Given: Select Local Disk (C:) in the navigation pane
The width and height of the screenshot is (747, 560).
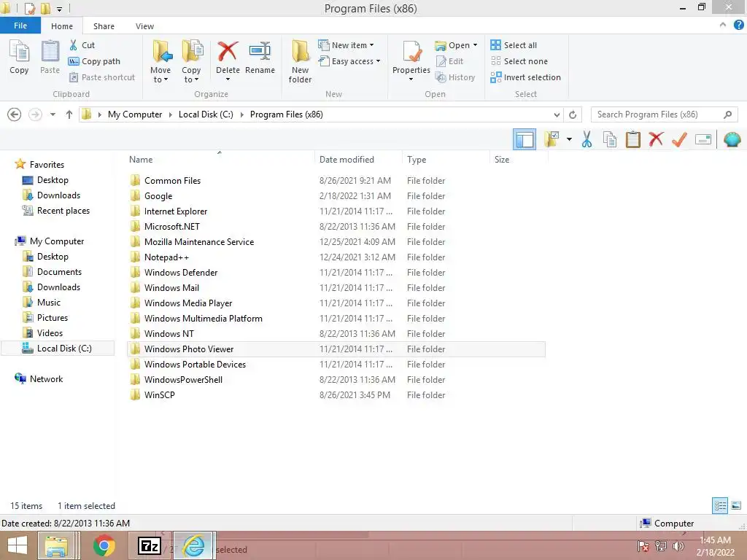Looking at the screenshot, I should click(x=58, y=349).
